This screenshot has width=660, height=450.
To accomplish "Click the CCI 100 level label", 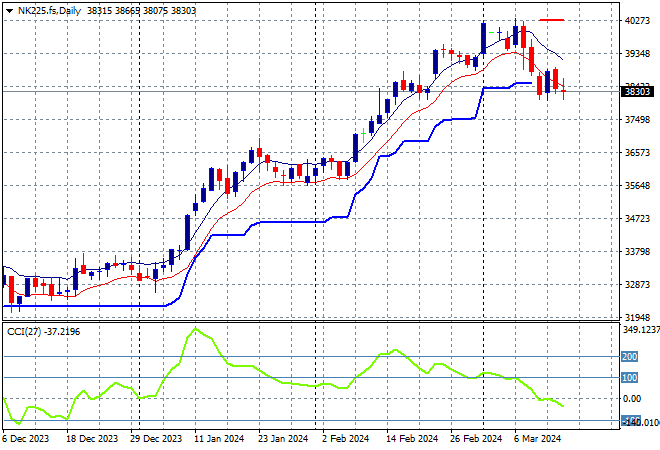I will click(630, 378).
